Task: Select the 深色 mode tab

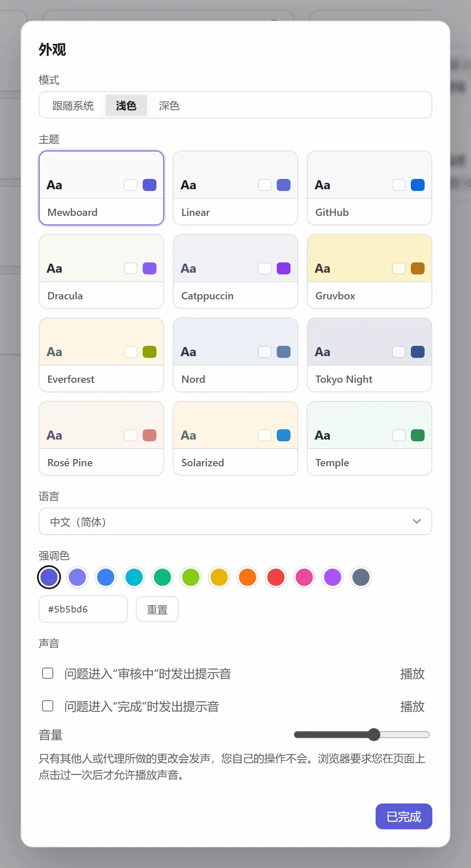Action: click(x=169, y=105)
